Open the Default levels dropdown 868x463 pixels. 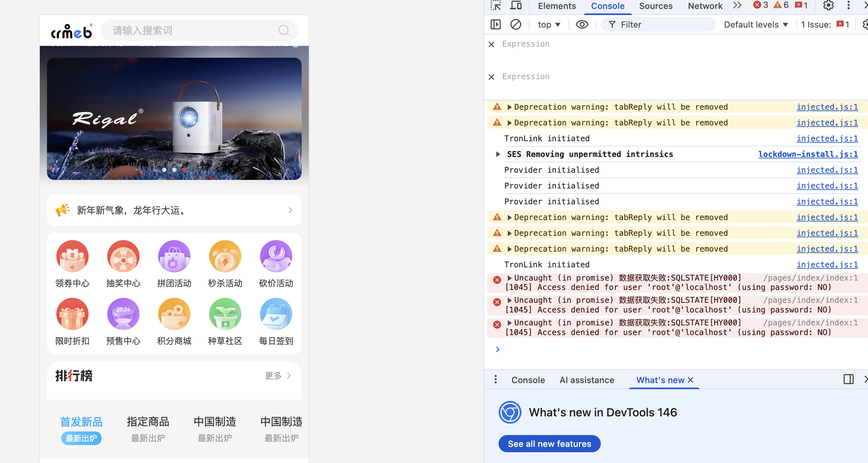[x=756, y=24]
